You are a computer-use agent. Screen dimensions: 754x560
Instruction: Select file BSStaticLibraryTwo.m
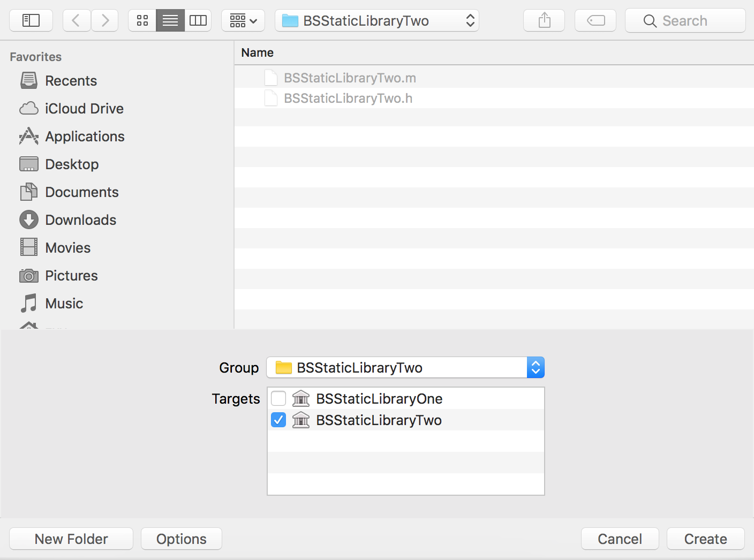[x=494, y=78]
